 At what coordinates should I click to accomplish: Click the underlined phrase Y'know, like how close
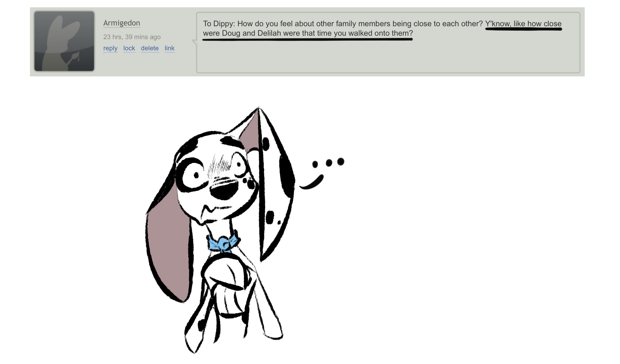[x=523, y=24]
